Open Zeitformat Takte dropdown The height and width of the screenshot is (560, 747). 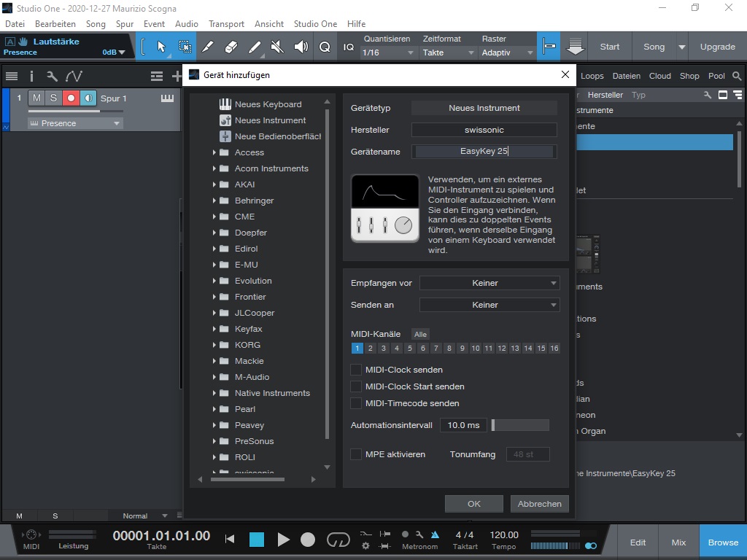(x=449, y=52)
